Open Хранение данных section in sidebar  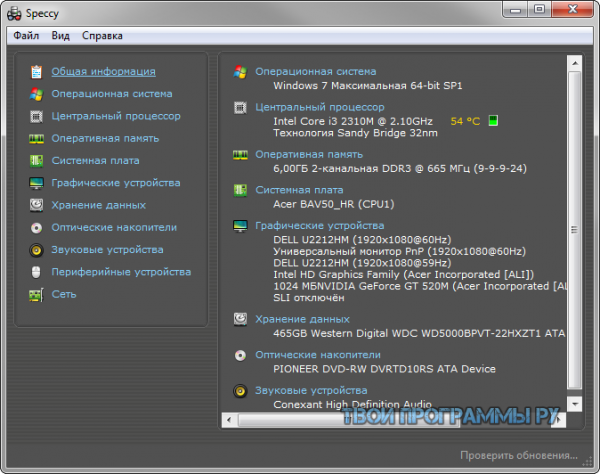99,205
